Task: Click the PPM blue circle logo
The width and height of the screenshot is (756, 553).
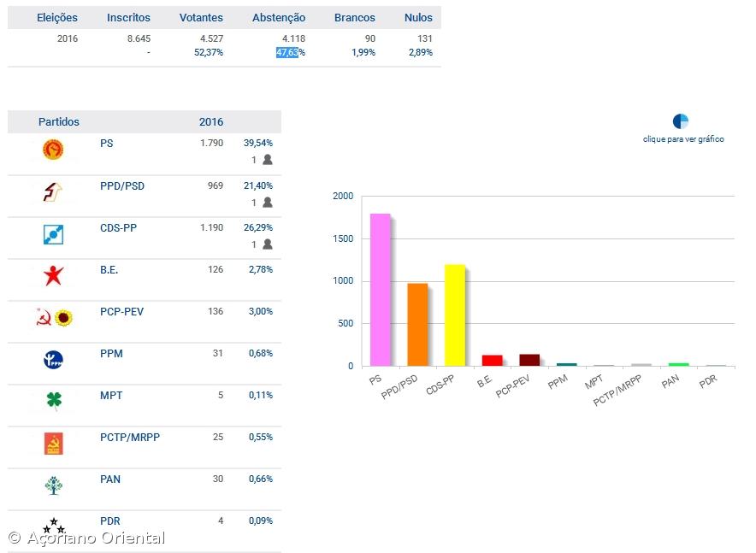Action: [x=54, y=360]
